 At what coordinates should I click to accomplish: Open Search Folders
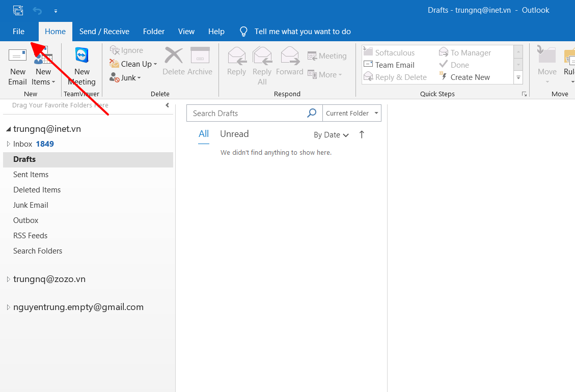38,251
